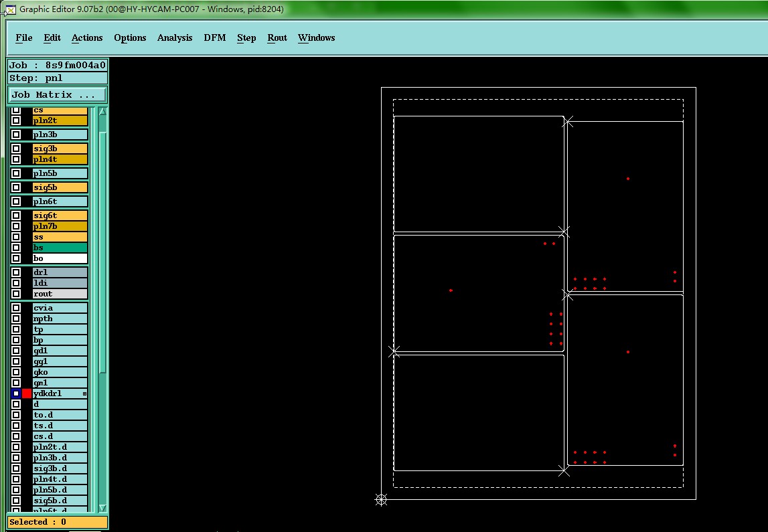Check the display box for layer sig3b
The image size is (768, 532).
[16, 149]
